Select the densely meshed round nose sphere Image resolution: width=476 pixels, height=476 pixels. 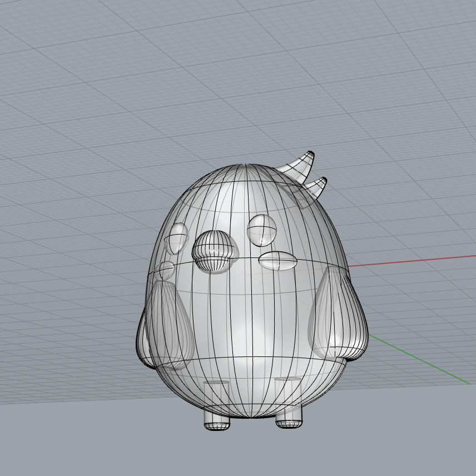point(215,251)
